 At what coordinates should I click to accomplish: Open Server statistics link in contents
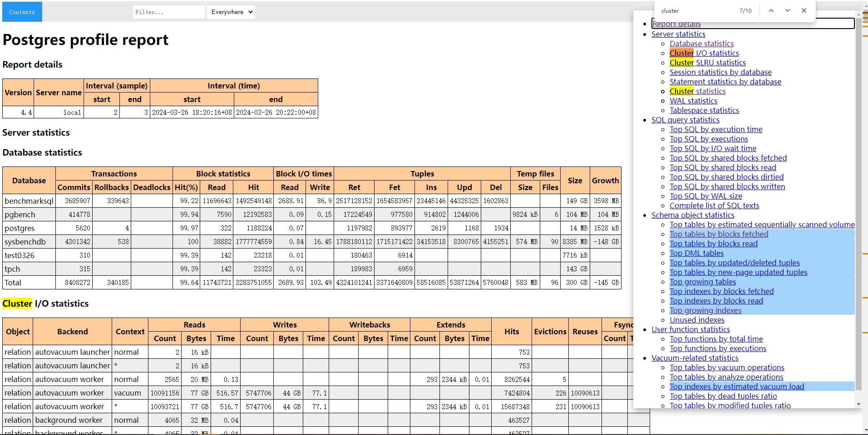678,34
